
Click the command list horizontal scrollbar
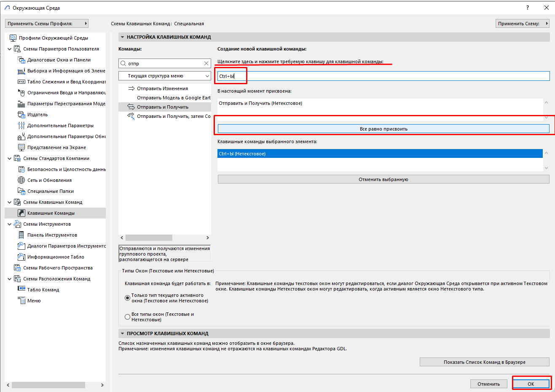click(149, 237)
